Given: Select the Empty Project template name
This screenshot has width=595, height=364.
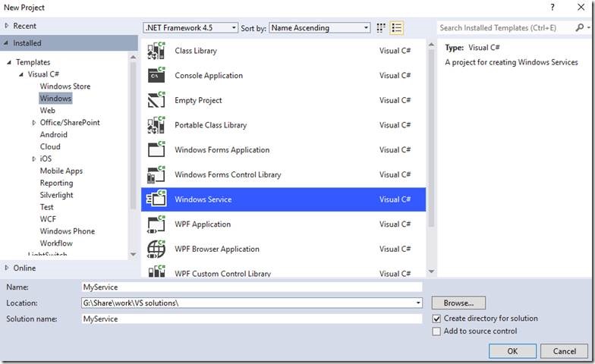Looking at the screenshot, I should point(198,100).
